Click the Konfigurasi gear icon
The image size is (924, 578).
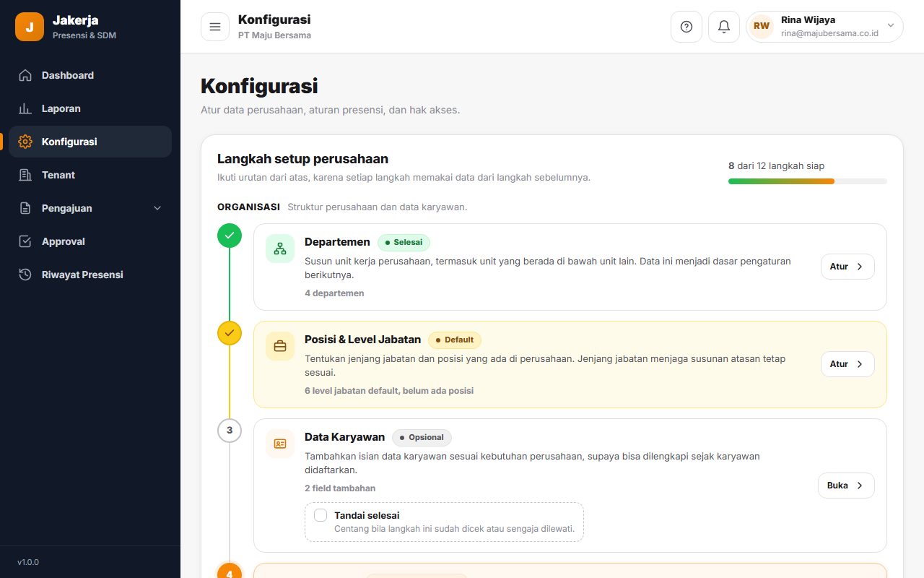pyautogui.click(x=25, y=142)
